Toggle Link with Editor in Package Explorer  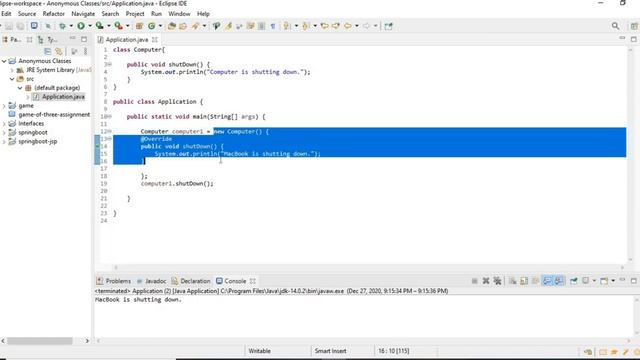(59, 51)
